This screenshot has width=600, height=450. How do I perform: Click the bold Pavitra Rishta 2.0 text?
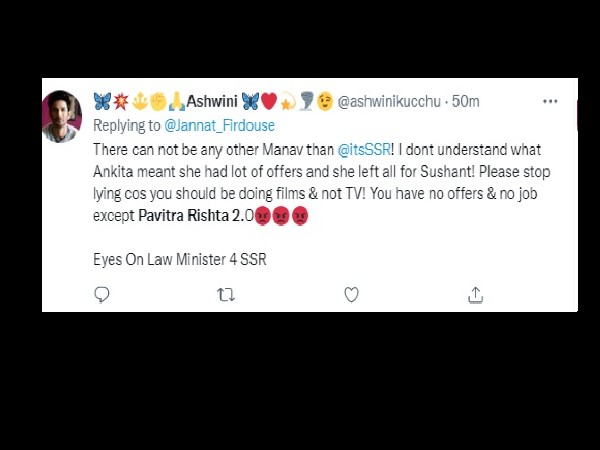196,215
